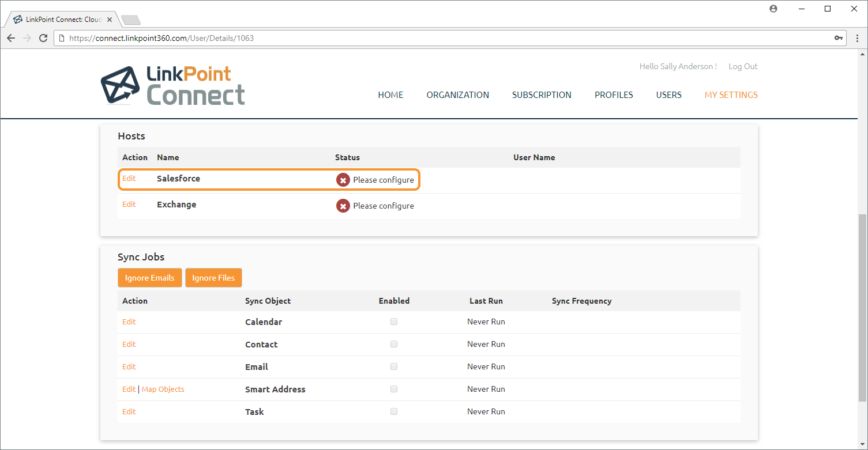This screenshot has height=450, width=868.
Task: Click the Smart Address sync object name
Action: (275, 390)
